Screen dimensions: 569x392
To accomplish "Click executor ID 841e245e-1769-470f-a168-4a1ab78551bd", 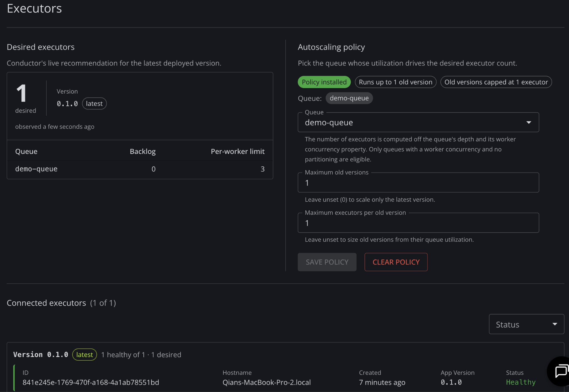I will pos(91,382).
